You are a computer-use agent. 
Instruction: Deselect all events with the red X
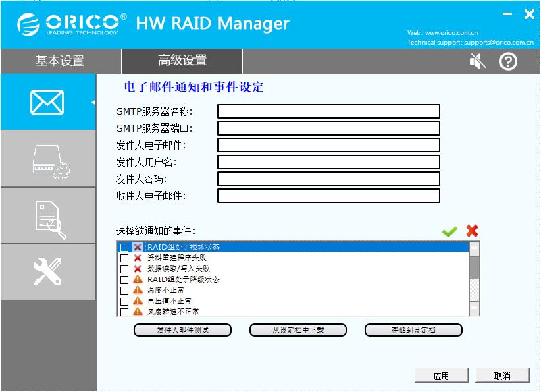tap(471, 231)
